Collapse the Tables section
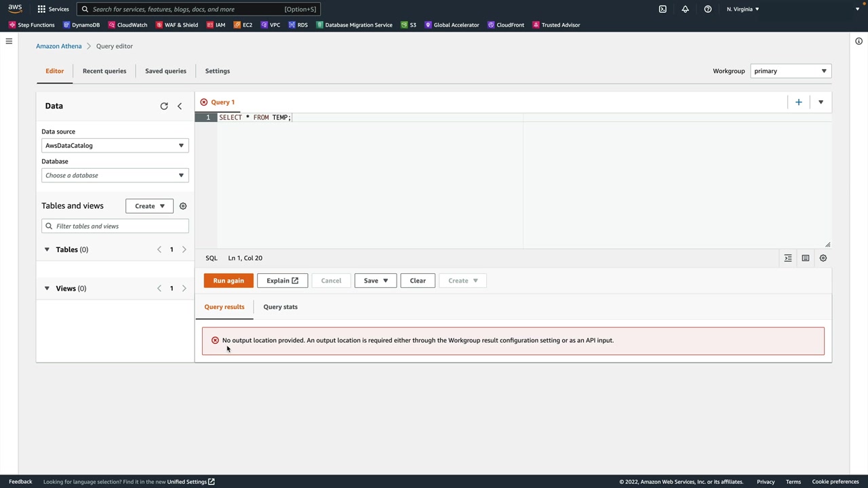Viewport: 868px width, 488px height. [47, 249]
